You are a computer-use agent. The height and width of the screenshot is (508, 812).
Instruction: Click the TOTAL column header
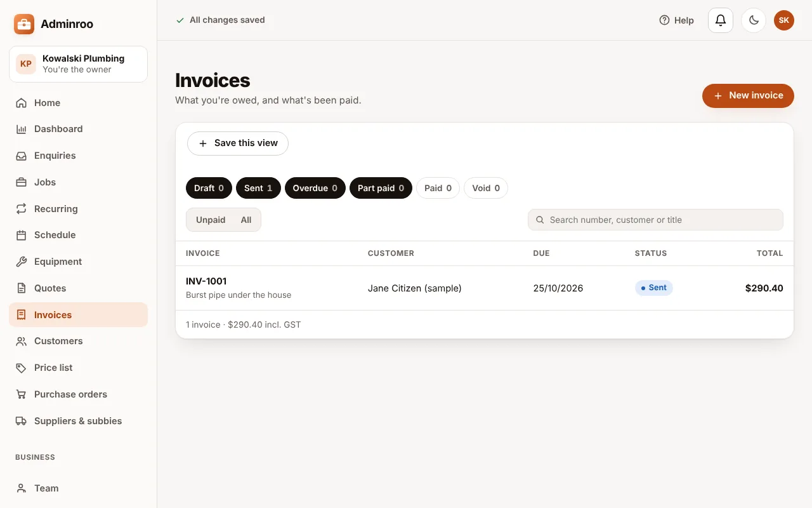click(769, 253)
